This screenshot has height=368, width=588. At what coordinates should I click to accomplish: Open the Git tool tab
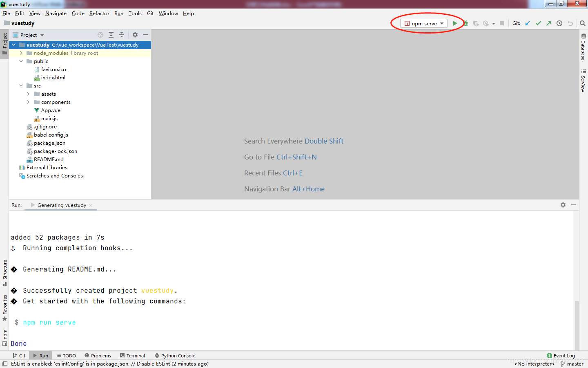tap(19, 356)
